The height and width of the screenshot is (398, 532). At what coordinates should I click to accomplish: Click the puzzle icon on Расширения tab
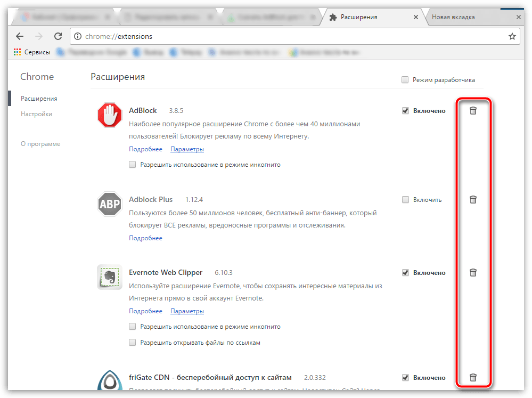333,17
